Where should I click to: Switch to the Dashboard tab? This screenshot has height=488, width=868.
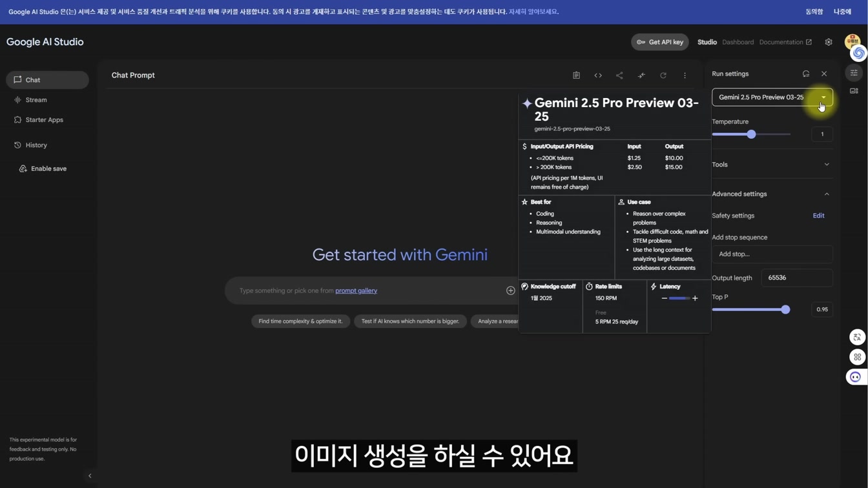(738, 42)
